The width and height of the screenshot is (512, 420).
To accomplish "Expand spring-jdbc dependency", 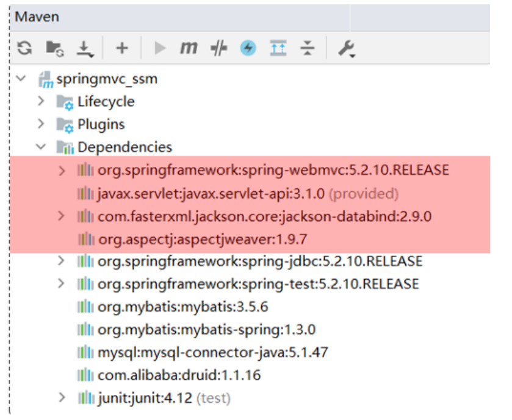I will click(61, 261).
